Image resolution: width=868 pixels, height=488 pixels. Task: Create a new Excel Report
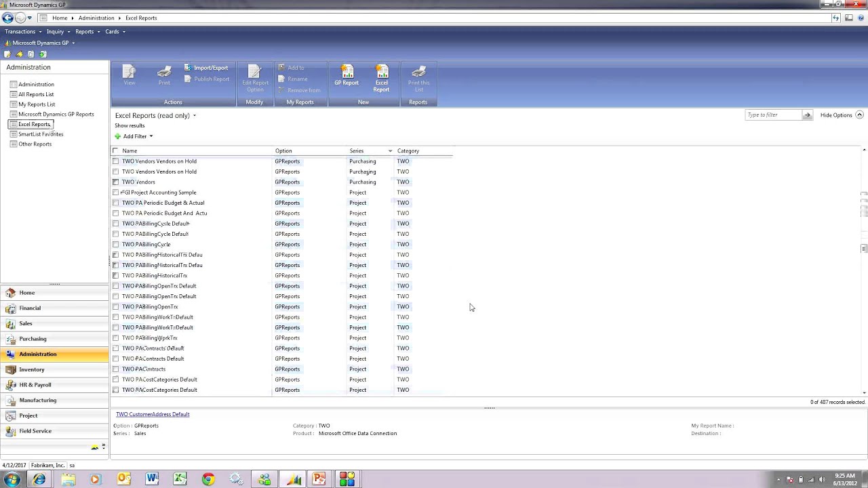tap(382, 79)
